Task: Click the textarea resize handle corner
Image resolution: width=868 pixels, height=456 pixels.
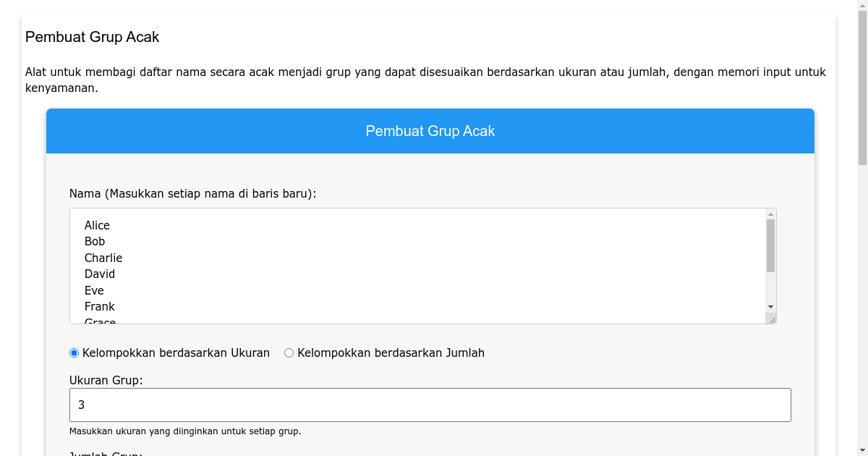Action: point(772,320)
